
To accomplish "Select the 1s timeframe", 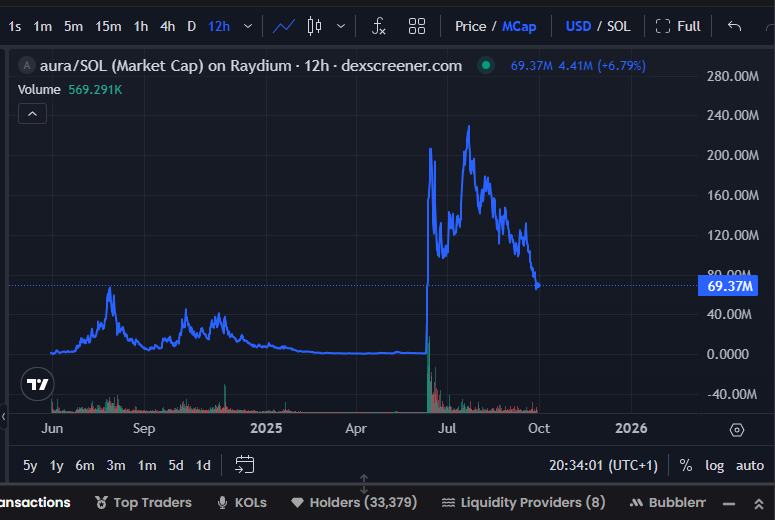I will (x=15, y=26).
